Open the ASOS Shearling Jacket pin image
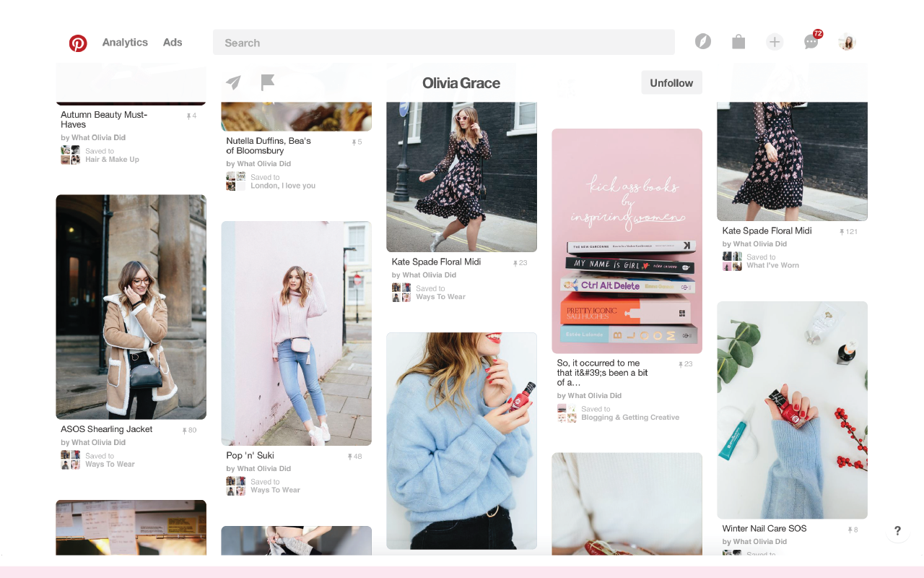This screenshot has height=578, width=924. 131,307
